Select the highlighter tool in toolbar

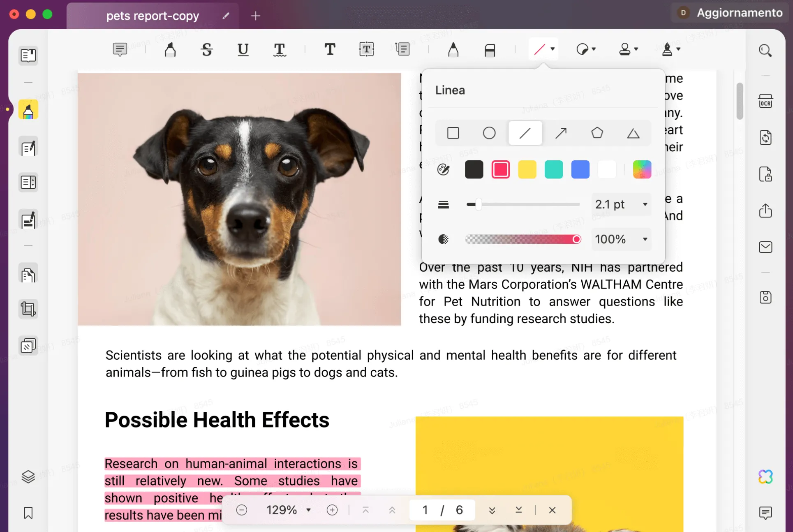(x=170, y=49)
